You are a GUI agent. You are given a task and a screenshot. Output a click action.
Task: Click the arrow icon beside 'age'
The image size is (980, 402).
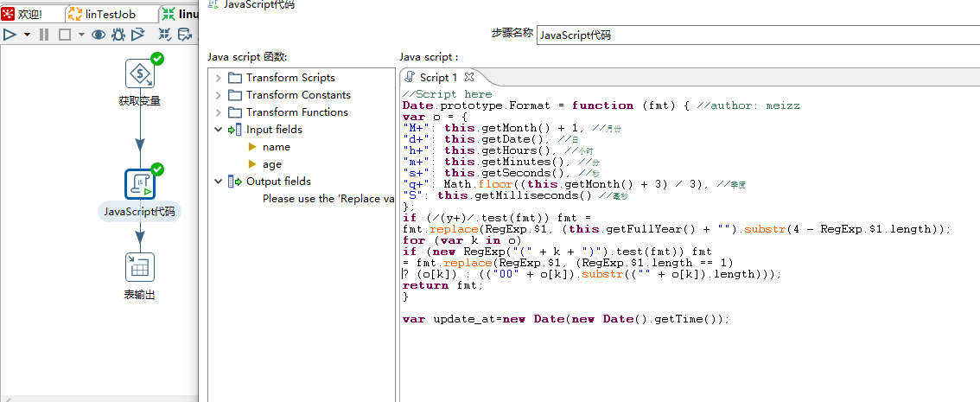coord(252,164)
